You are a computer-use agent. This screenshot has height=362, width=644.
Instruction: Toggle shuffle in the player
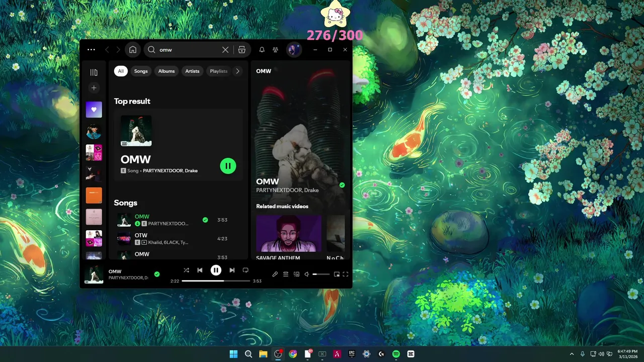(x=186, y=270)
